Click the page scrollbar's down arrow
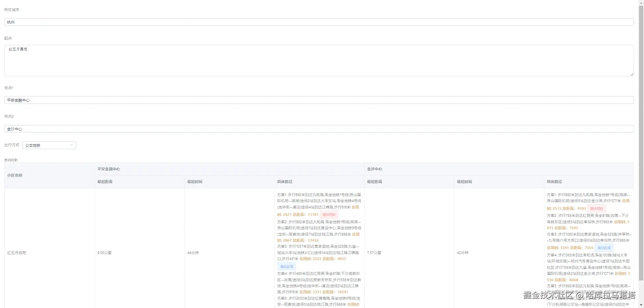 (641, 305)
